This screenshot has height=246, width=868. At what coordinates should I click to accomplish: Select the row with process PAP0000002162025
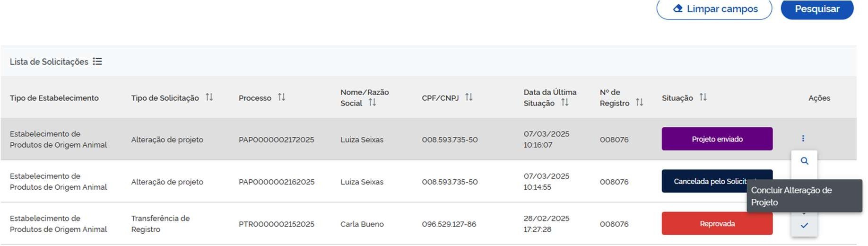point(276,182)
